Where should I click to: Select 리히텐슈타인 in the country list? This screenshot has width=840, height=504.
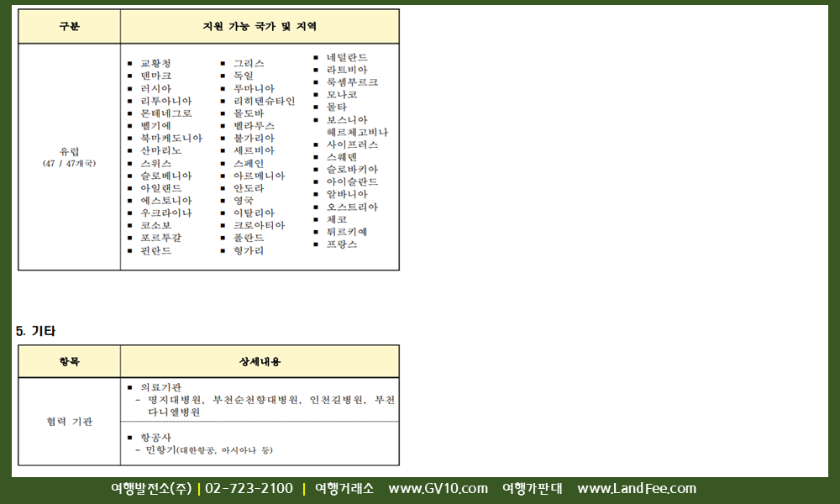pyautogui.click(x=264, y=101)
